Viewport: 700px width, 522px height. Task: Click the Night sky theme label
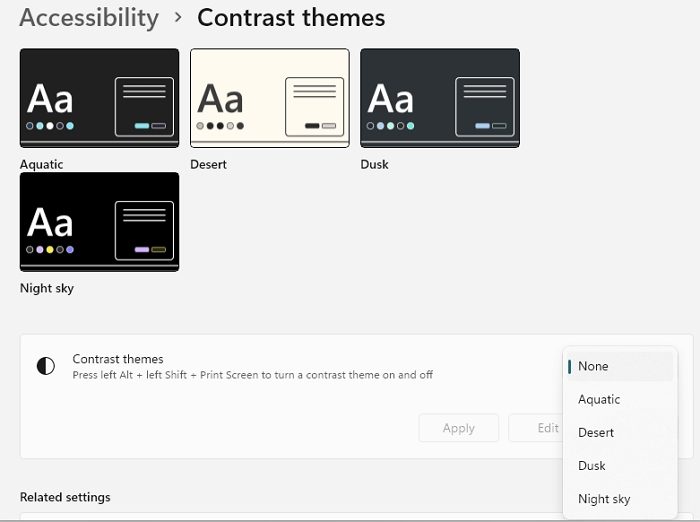click(47, 288)
